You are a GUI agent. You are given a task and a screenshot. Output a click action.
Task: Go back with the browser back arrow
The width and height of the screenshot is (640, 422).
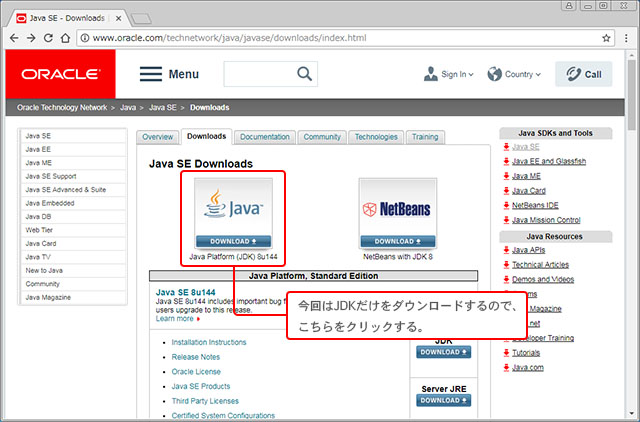pos(14,38)
